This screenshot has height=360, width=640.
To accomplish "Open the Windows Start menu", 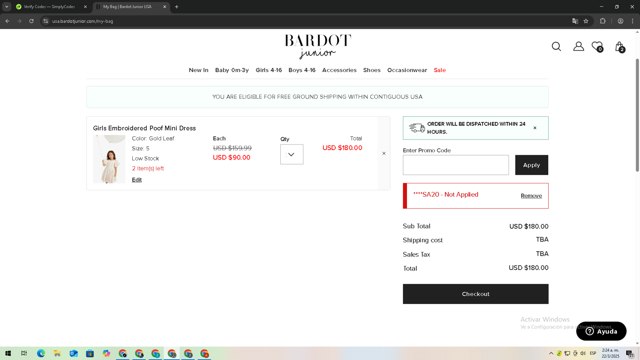I will click(x=8, y=353).
